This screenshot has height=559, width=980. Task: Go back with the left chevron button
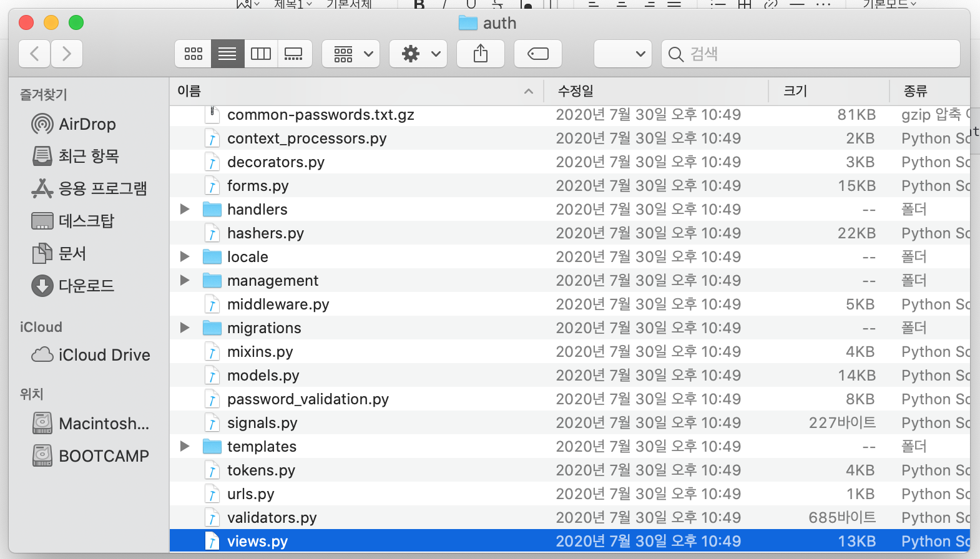[35, 54]
